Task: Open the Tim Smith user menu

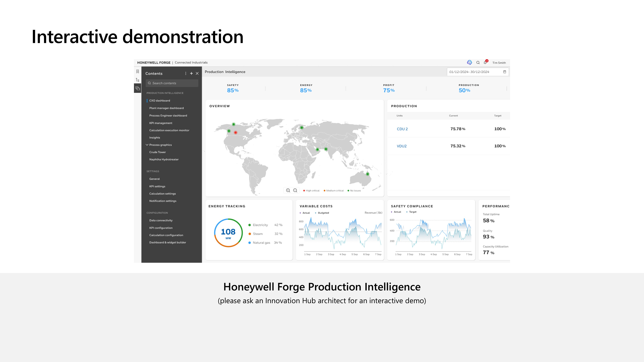Action: (x=499, y=63)
